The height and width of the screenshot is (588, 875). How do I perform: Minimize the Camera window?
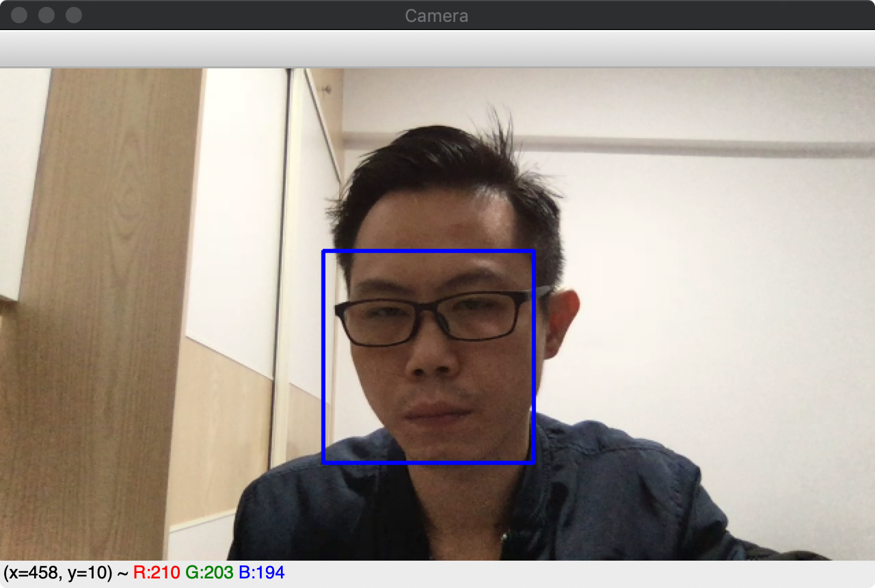tap(46, 15)
